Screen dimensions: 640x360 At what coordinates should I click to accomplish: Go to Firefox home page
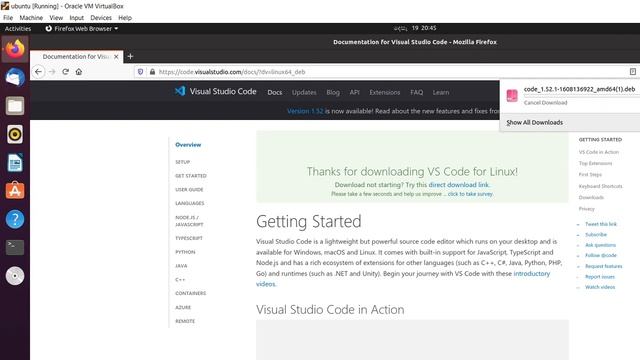pyautogui.click(x=79, y=71)
